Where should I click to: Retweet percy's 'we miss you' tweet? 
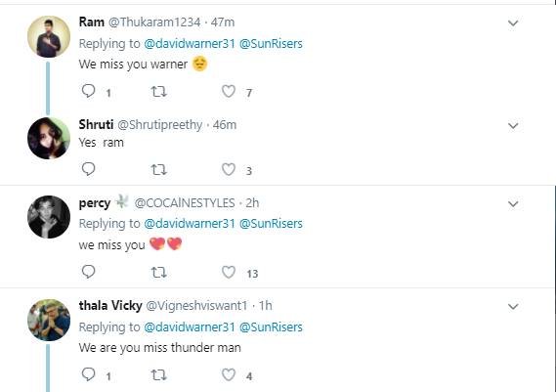[x=159, y=273]
